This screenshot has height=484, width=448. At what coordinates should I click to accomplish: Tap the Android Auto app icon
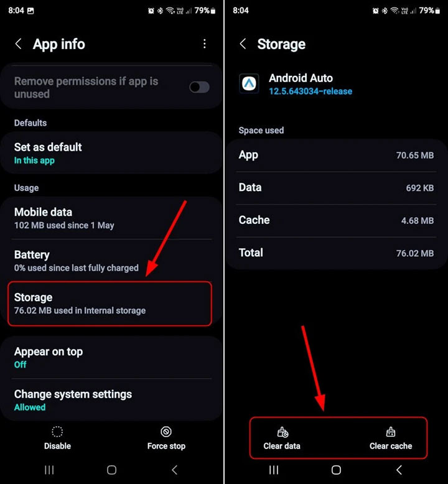pos(249,84)
